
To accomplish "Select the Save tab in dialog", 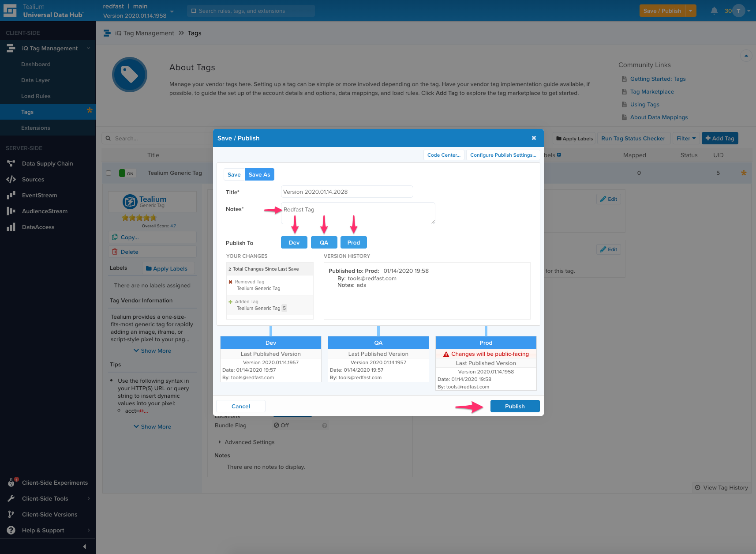I will tap(234, 174).
